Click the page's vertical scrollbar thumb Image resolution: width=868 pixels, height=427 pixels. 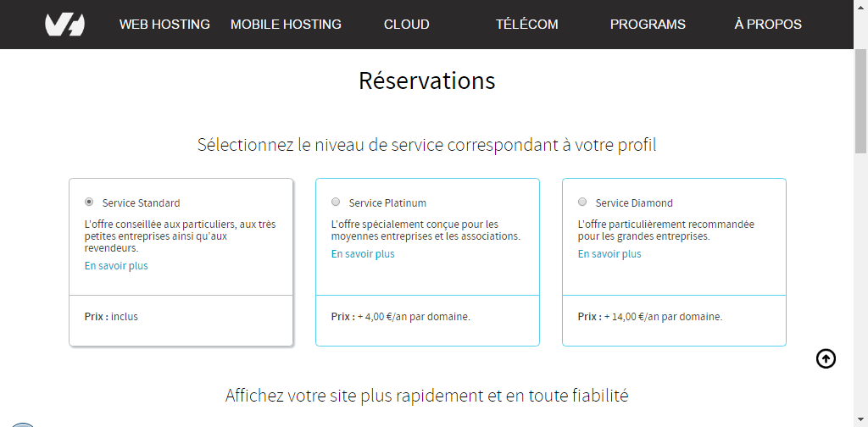[x=861, y=101]
